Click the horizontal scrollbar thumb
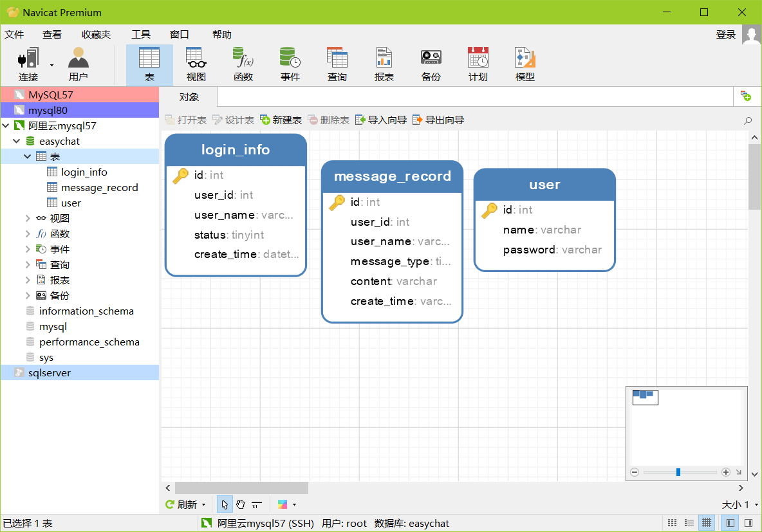This screenshot has width=762, height=532. [241, 488]
